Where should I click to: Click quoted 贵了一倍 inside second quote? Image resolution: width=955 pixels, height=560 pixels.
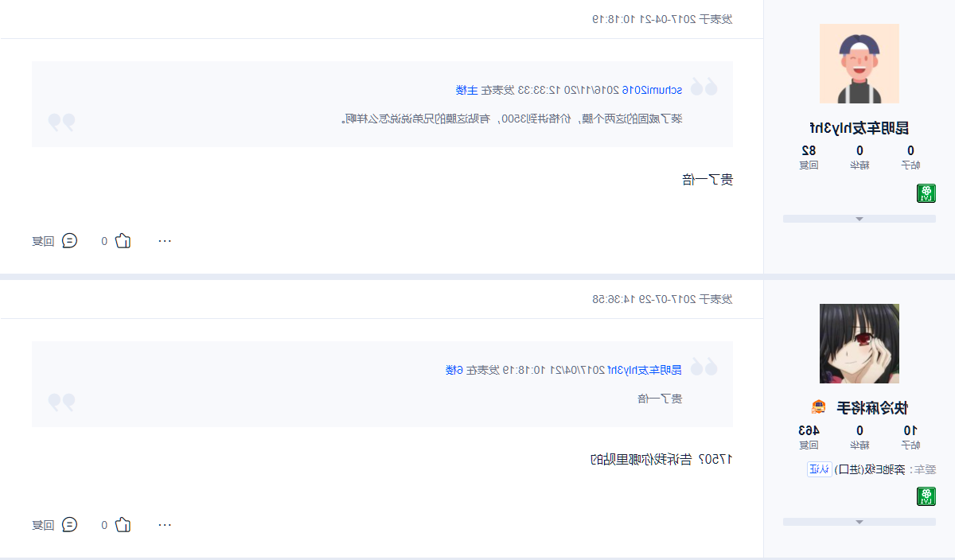660,399
